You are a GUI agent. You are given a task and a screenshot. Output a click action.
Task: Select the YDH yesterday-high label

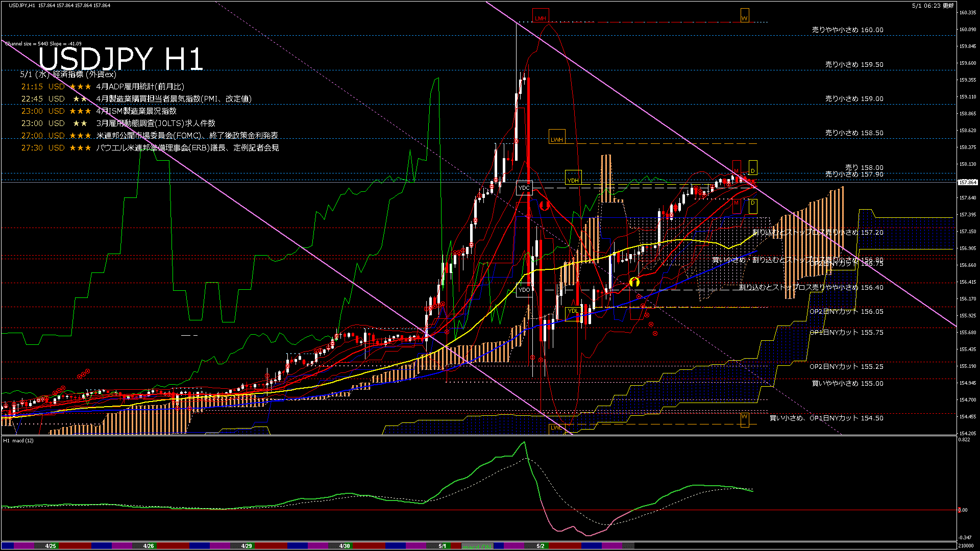[x=573, y=178]
